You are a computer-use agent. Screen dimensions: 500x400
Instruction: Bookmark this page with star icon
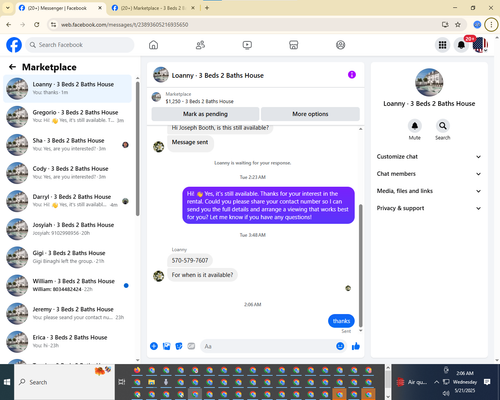[x=458, y=24]
